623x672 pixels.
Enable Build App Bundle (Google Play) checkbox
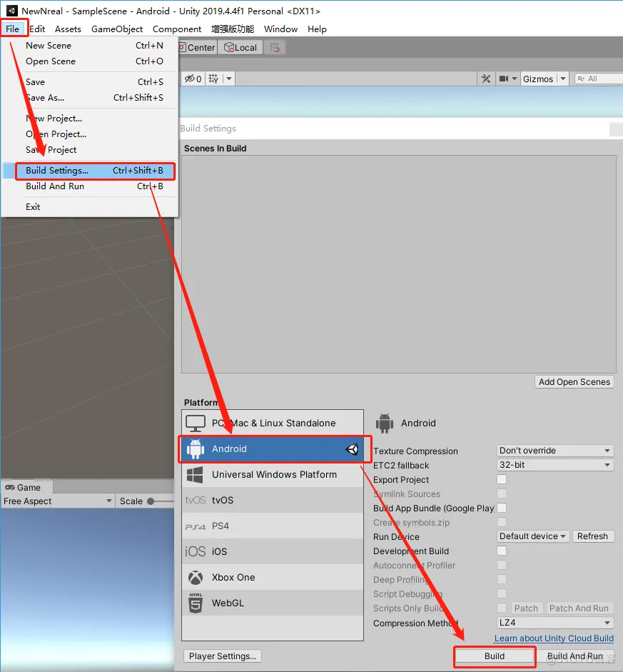502,508
